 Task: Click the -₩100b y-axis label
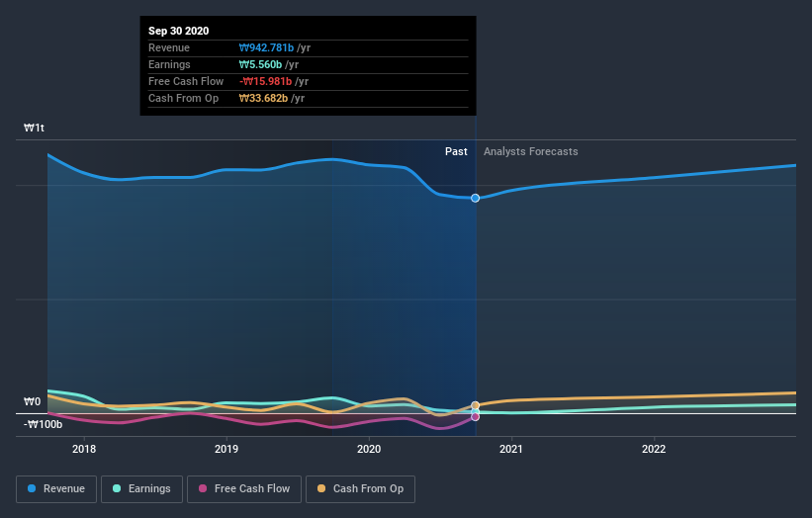click(x=43, y=424)
